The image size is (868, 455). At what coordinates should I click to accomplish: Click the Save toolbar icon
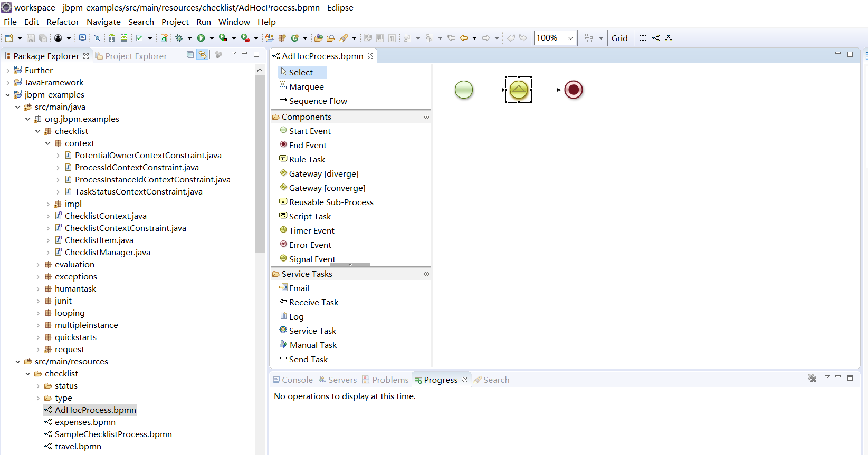click(x=31, y=38)
